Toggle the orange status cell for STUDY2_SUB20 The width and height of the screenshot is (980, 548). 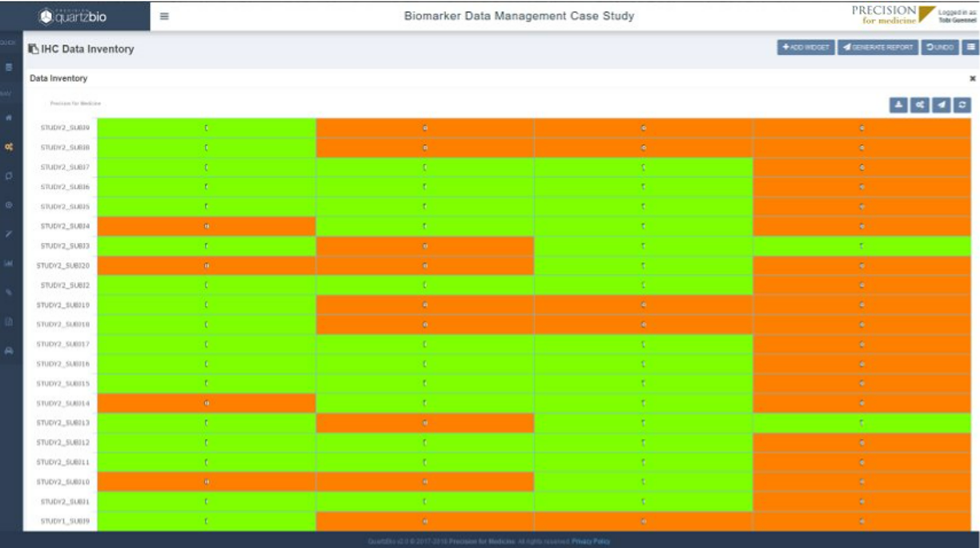(x=205, y=266)
